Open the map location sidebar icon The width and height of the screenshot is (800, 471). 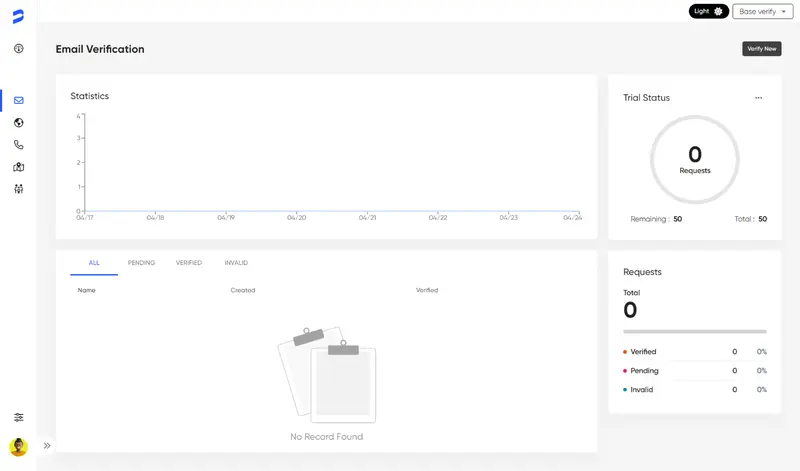point(18,167)
